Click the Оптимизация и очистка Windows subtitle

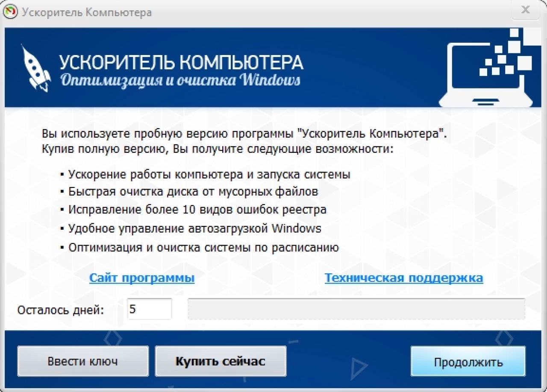pos(180,80)
